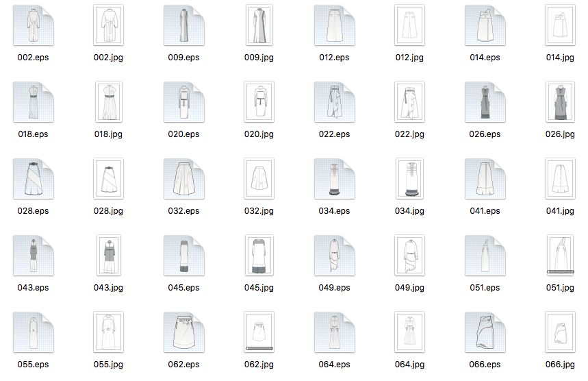Screen dimensions: 588x381
Task: Select the 062.jpg thumbnail
Action: [259, 332]
